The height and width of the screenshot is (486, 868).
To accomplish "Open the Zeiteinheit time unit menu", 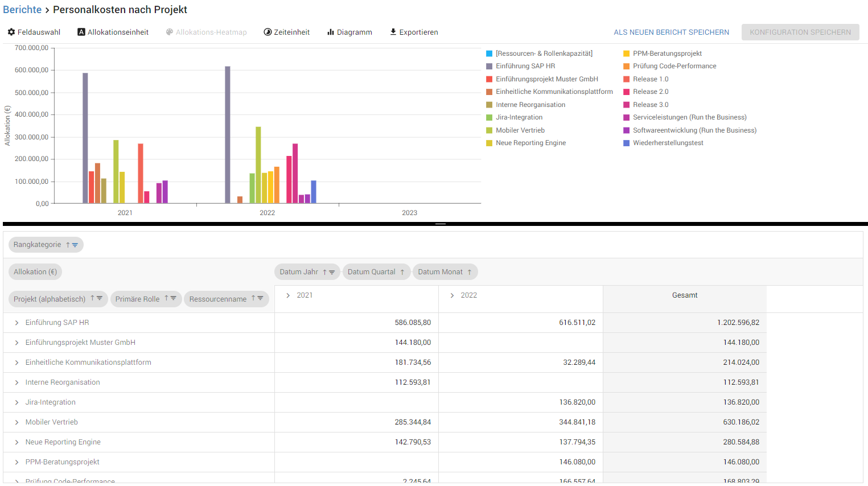I will 287,32.
